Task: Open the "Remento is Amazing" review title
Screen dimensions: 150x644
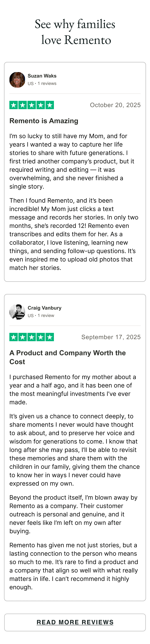Action: (44, 121)
